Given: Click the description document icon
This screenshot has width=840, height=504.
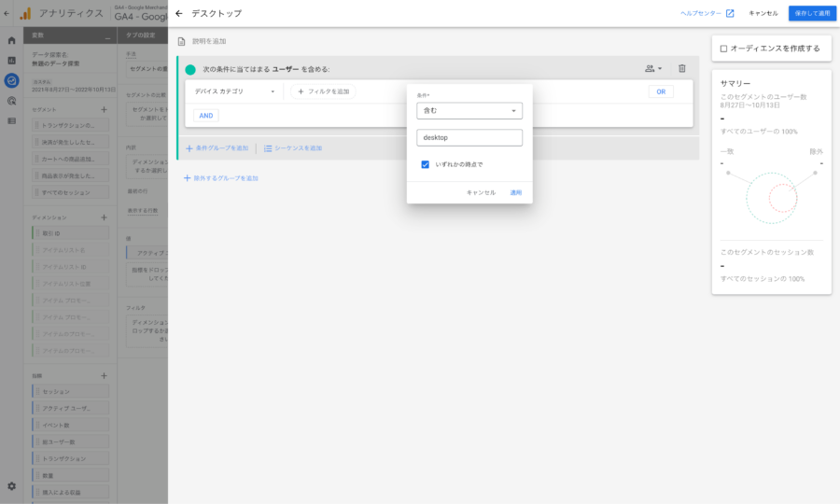Looking at the screenshot, I should tap(182, 41).
